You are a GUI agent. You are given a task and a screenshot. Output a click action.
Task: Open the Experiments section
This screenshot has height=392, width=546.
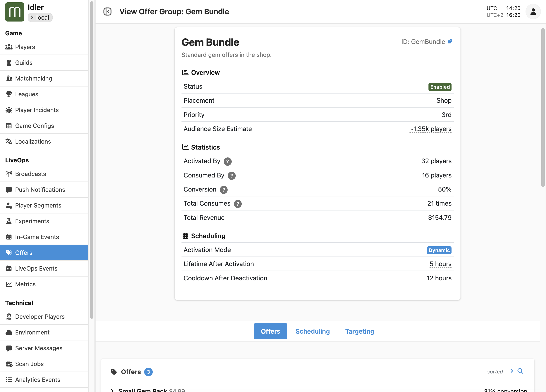tap(32, 221)
